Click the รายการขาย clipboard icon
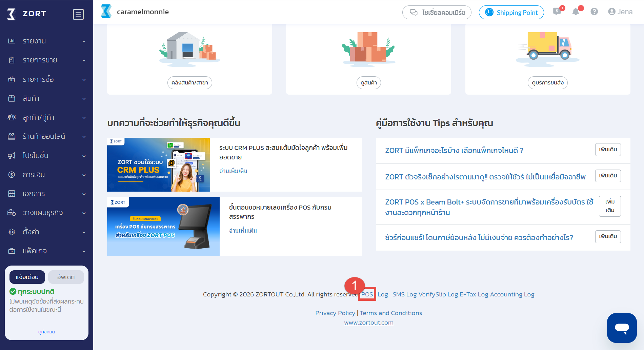 click(12, 60)
